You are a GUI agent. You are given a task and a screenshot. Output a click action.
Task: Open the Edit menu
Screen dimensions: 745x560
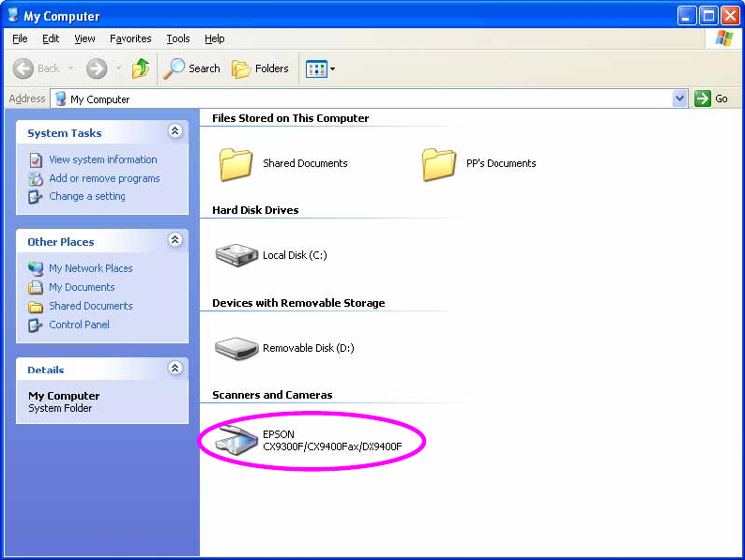(51, 38)
